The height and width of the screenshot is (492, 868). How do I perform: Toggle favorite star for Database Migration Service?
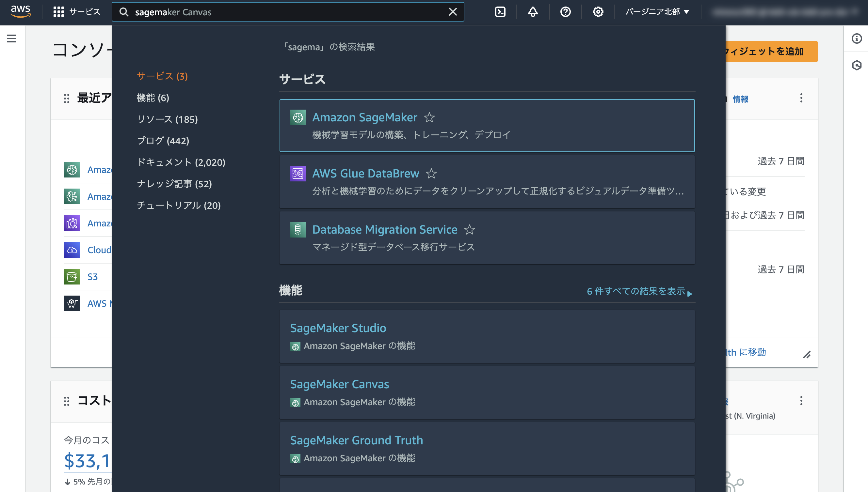[x=469, y=230]
